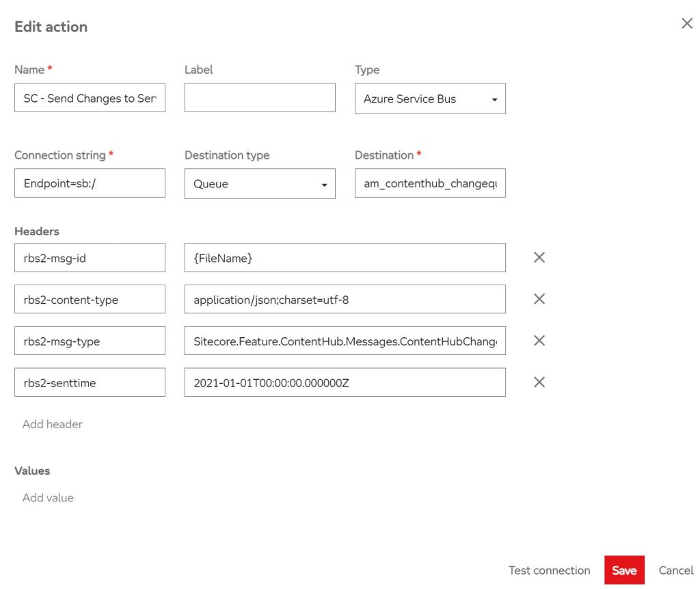Click into the empty Label field
Screen dimensions: 700x589
pos(260,98)
